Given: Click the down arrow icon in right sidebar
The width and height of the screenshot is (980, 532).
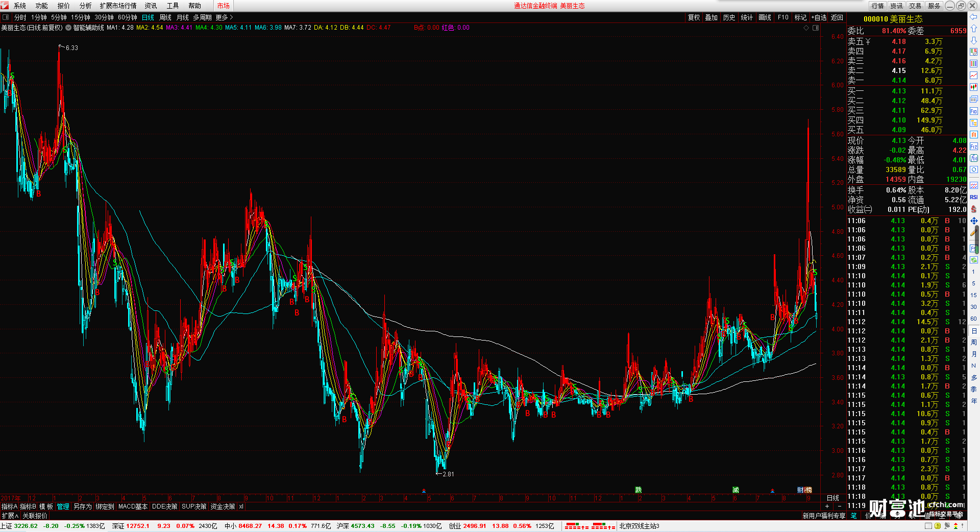Looking at the screenshot, I should click(974, 40).
